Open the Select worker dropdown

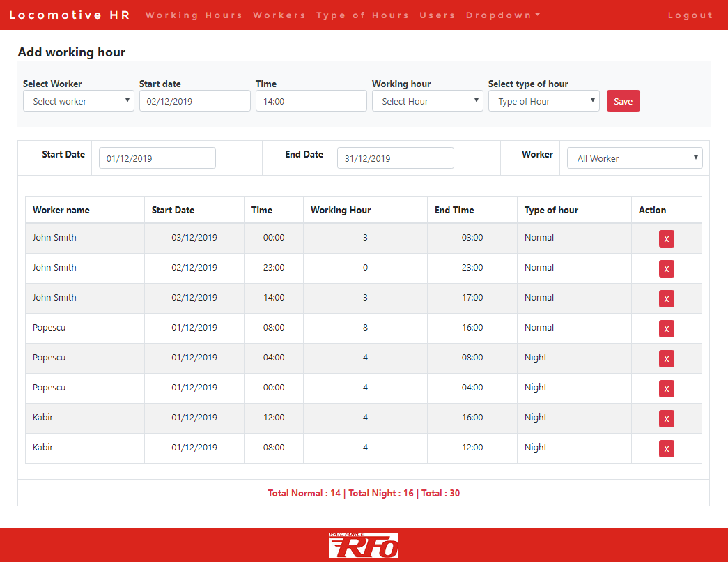[78, 101]
